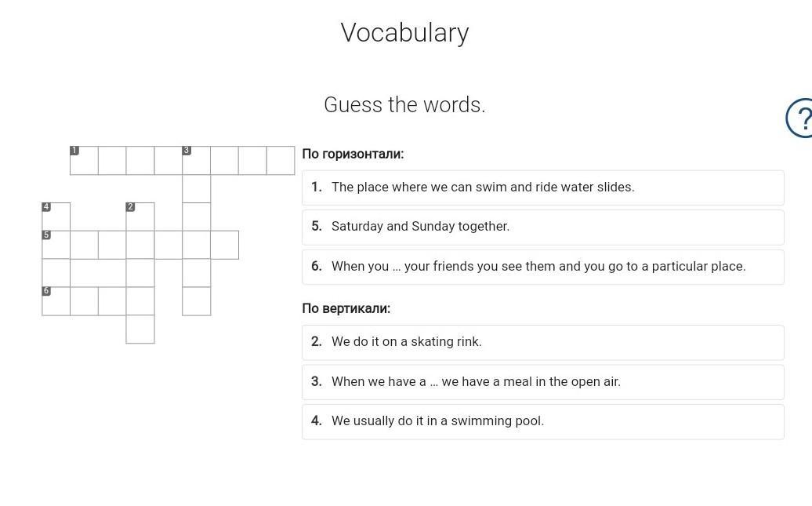812x506 pixels.
Task: Click 'По вертикали:' heading
Action: click(346, 308)
